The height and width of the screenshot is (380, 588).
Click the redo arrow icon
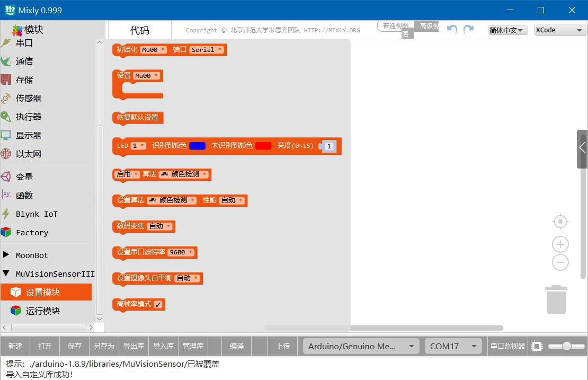click(x=469, y=30)
